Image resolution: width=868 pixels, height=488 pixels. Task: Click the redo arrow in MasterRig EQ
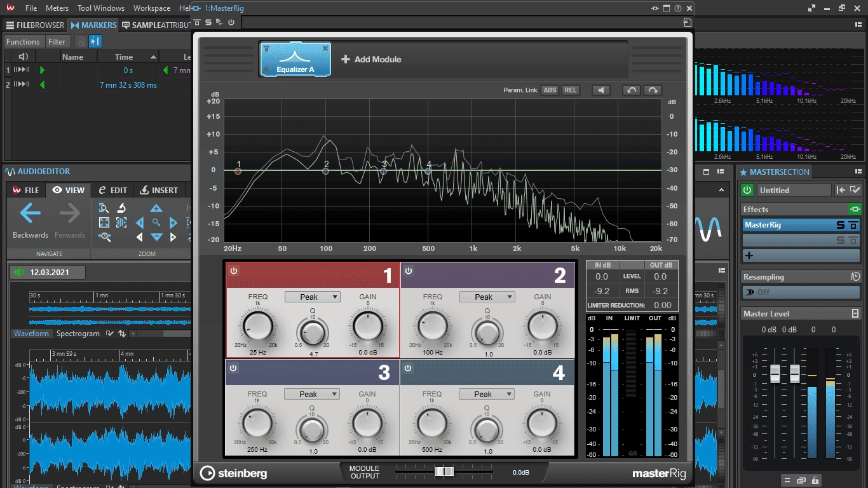pyautogui.click(x=653, y=90)
